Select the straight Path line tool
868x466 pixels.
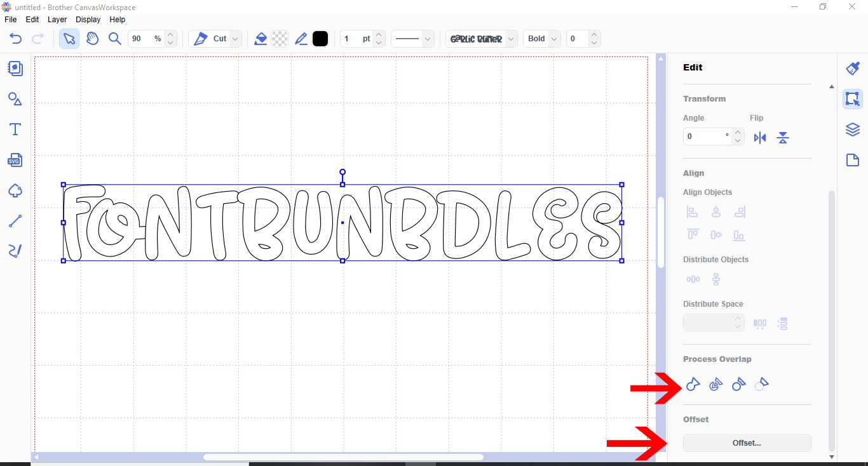click(15, 221)
